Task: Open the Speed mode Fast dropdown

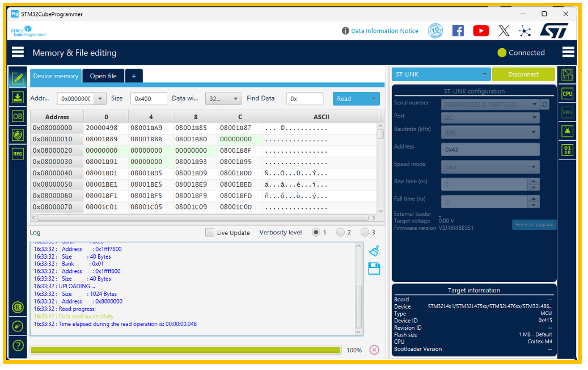Action: (x=490, y=167)
